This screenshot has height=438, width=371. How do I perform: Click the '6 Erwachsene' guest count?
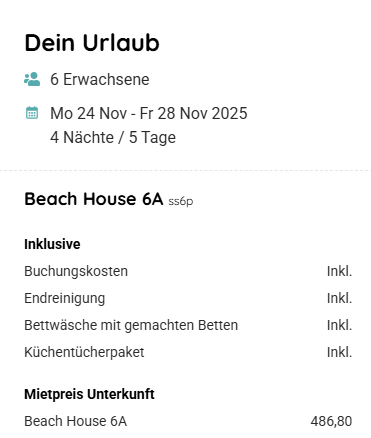(100, 79)
